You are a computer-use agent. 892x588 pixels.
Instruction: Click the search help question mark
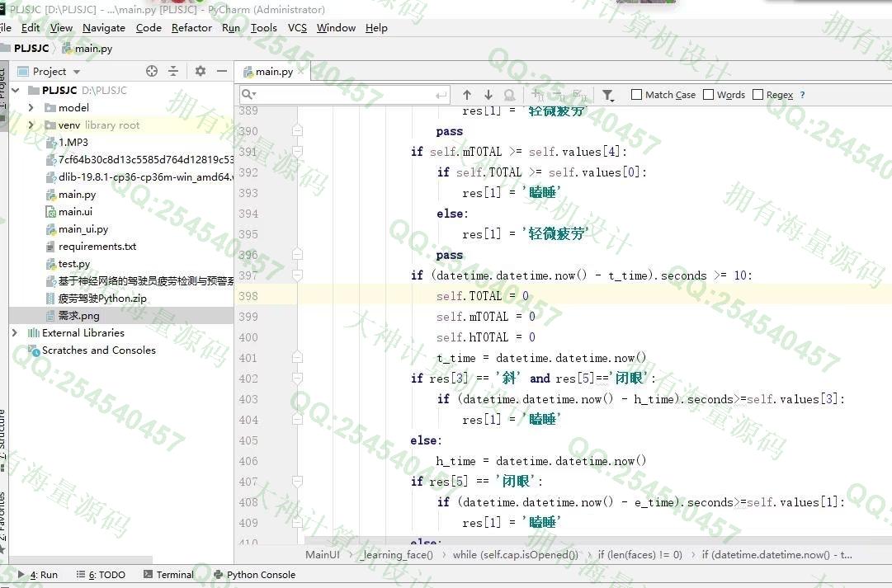(x=802, y=95)
